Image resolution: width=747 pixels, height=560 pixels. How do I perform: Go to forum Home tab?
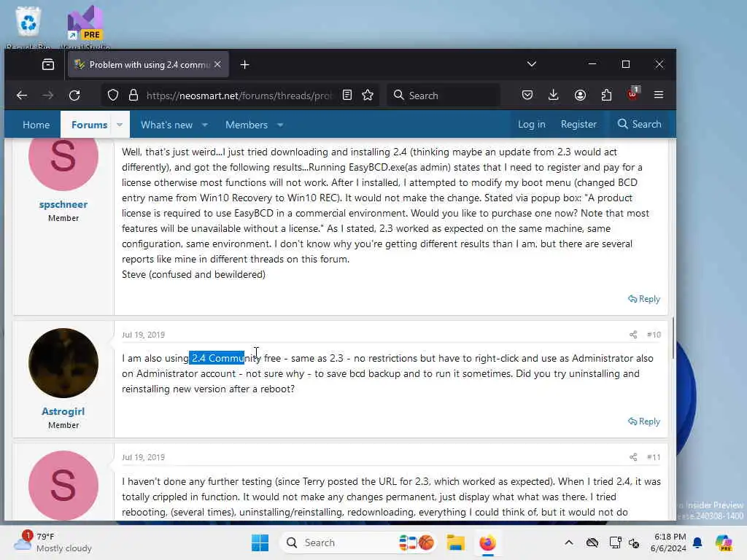(x=36, y=125)
